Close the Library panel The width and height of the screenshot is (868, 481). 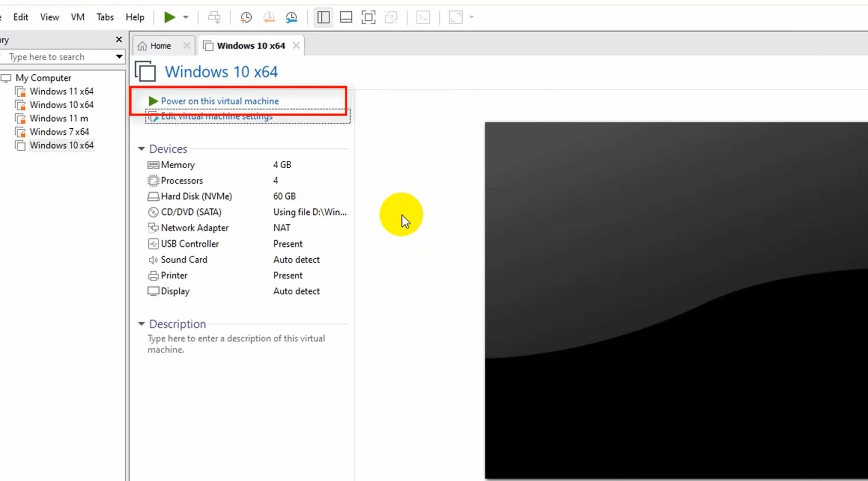[x=119, y=39]
